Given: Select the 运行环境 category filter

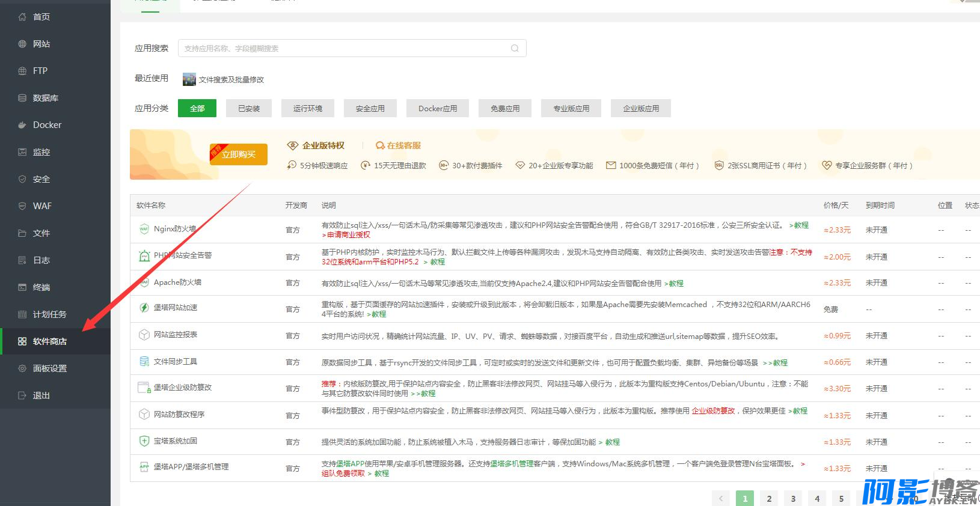Looking at the screenshot, I should click(308, 108).
